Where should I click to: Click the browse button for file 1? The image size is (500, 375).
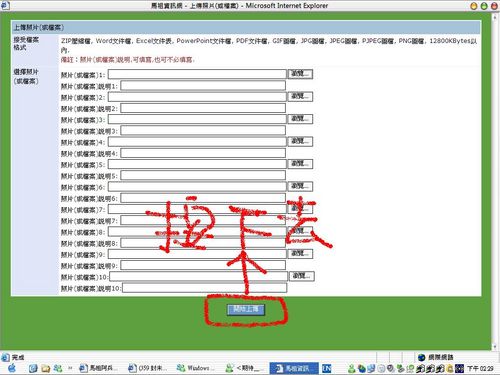coord(300,74)
